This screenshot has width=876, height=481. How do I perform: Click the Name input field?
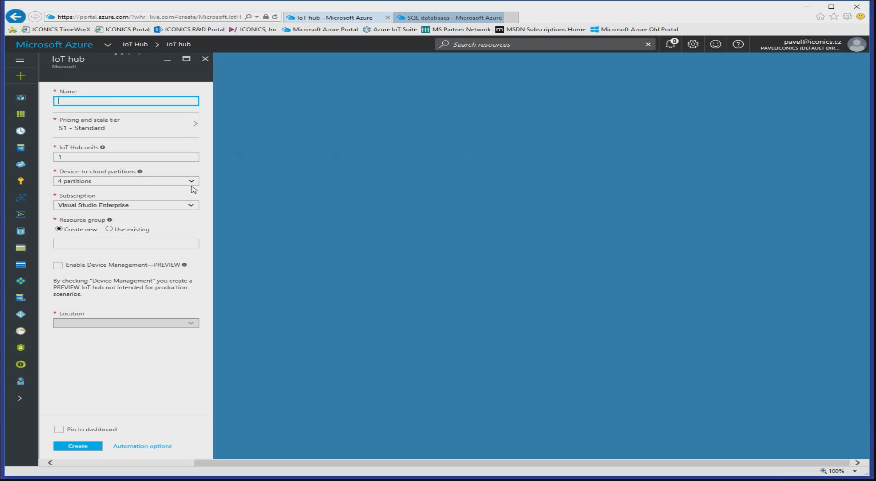click(126, 101)
